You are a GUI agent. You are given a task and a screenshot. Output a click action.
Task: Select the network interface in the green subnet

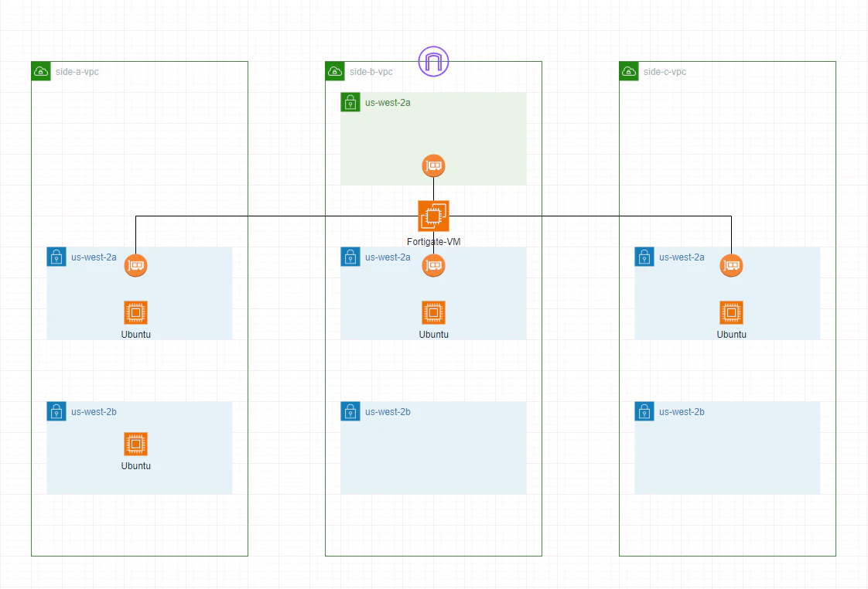pyautogui.click(x=433, y=166)
